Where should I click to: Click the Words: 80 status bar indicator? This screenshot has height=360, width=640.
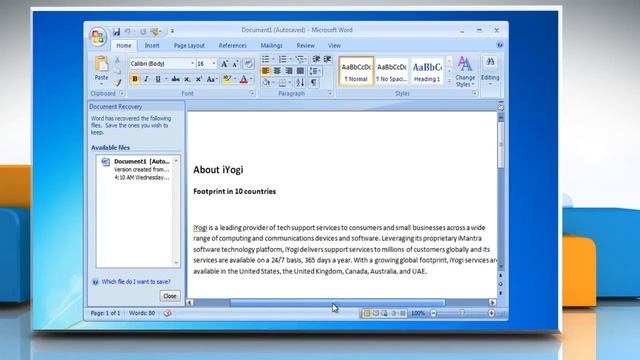[142, 313]
